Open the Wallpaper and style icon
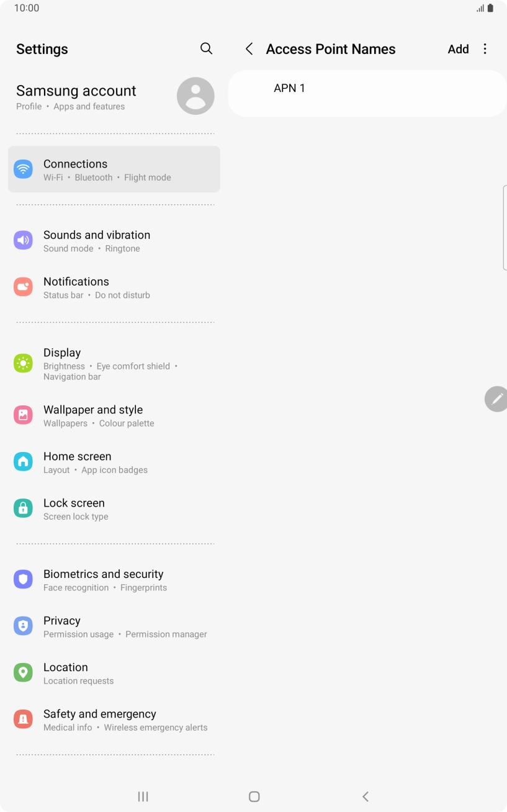 pyautogui.click(x=23, y=415)
